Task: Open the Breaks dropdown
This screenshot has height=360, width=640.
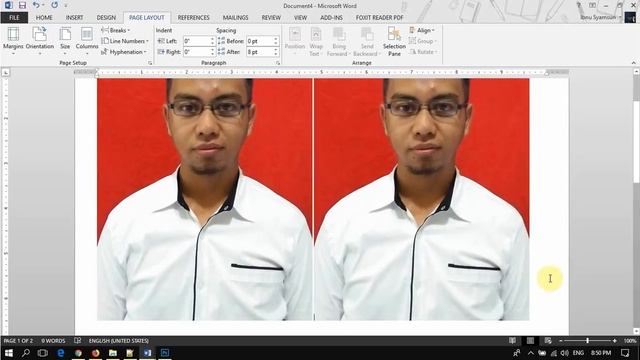Action: [x=116, y=30]
